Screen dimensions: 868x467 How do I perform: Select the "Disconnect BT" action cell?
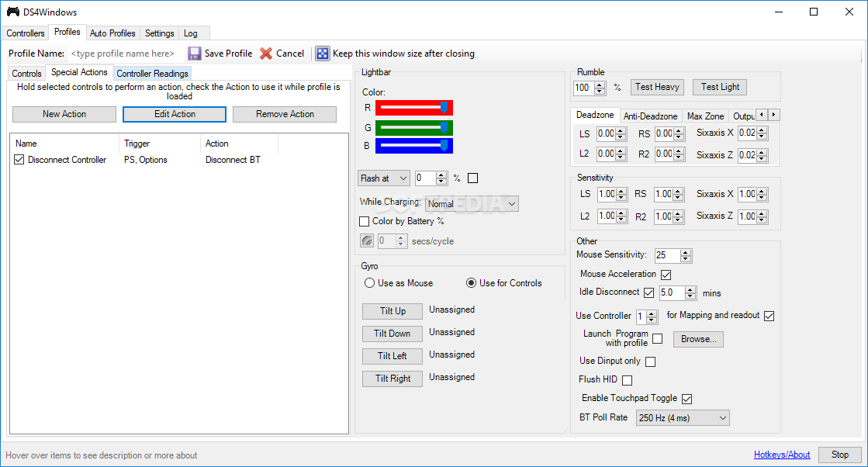[x=233, y=160]
